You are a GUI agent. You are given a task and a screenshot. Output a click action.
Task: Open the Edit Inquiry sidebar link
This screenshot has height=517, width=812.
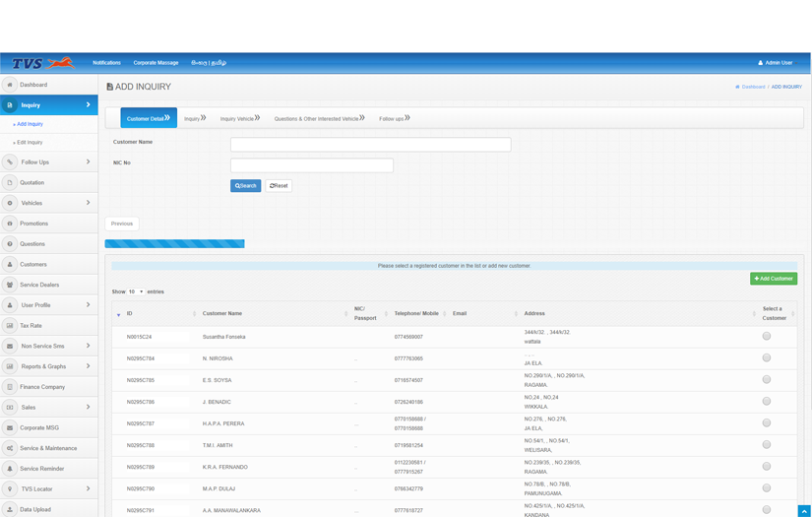(30, 143)
